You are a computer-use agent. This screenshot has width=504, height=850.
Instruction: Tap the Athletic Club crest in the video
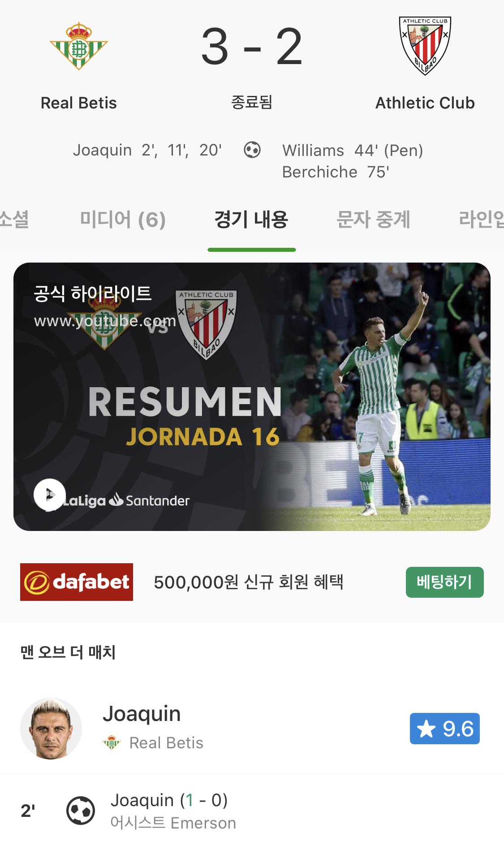point(207,324)
